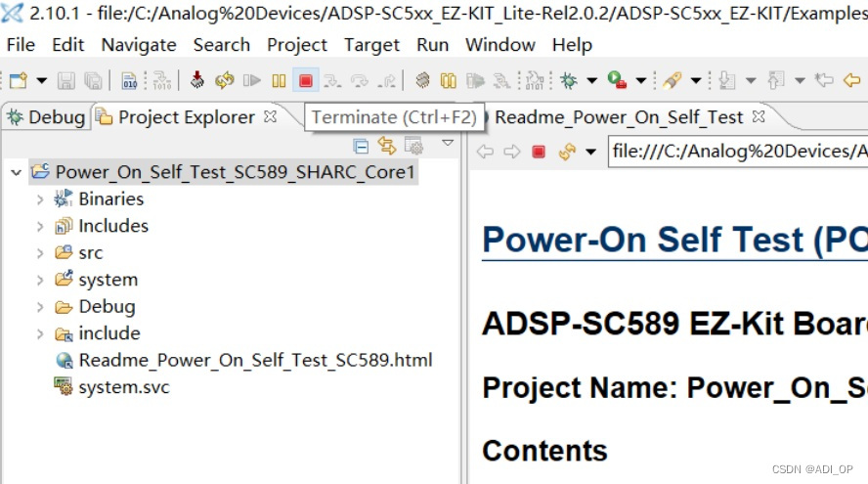The height and width of the screenshot is (484, 868).
Task: Open the Run launch dropdown arrow
Action: click(641, 81)
